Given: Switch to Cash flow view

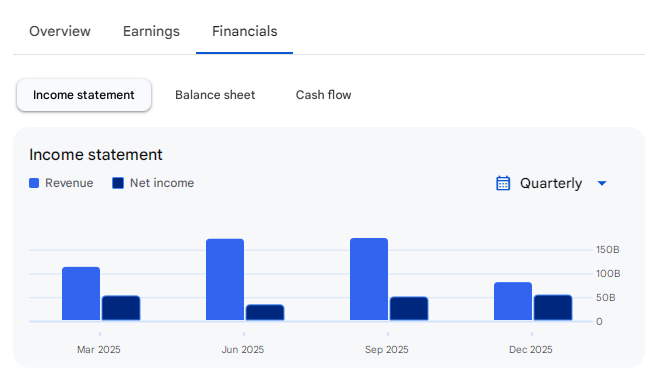Looking at the screenshot, I should pyautogui.click(x=323, y=95).
